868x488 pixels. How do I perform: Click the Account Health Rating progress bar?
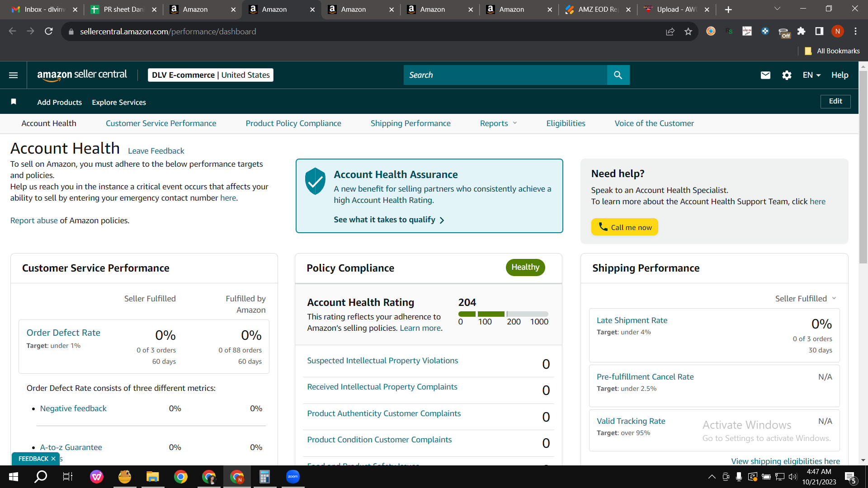click(503, 314)
